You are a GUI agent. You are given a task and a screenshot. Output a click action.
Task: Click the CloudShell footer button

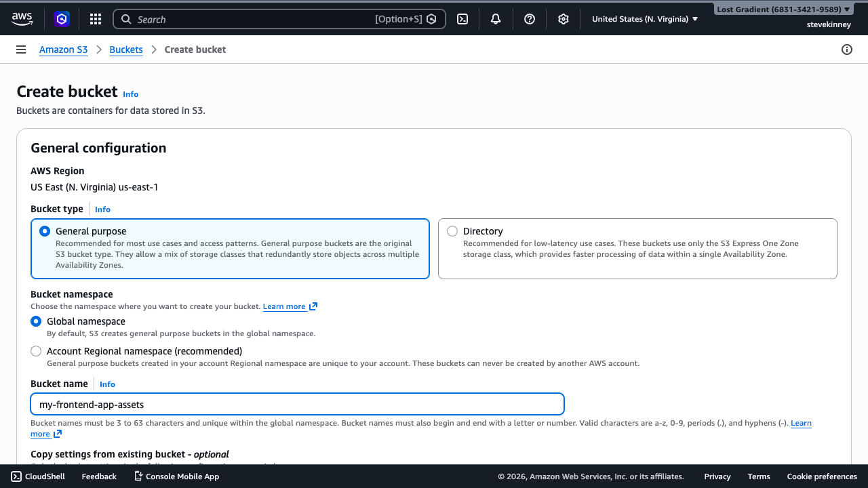tap(38, 476)
